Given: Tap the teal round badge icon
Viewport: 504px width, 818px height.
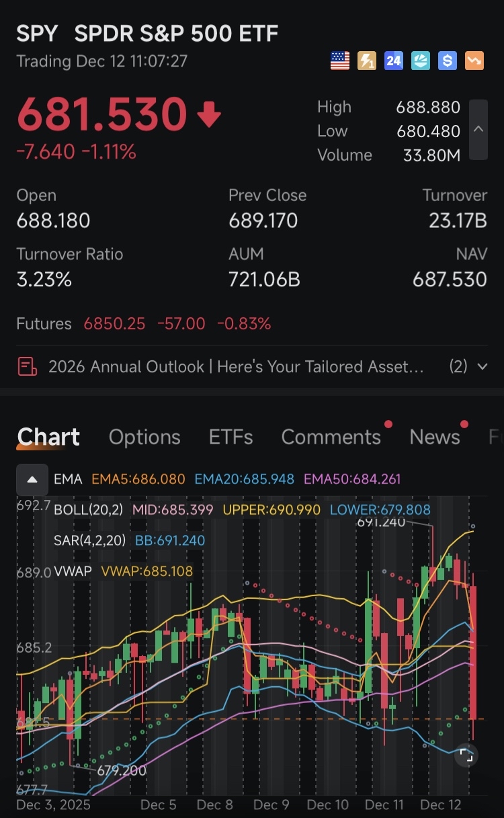Looking at the screenshot, I should pos(421,61).
